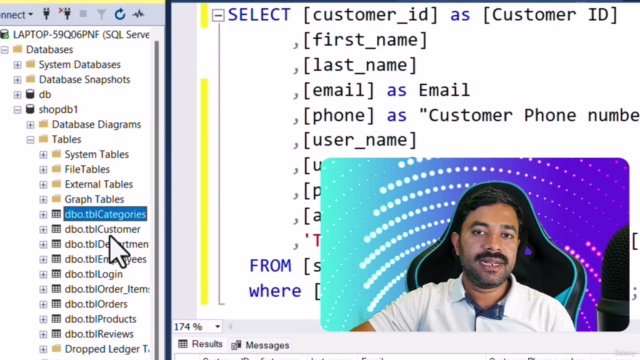
Task: Click the [last_name] column in query
Action: (x=360, y=65)
